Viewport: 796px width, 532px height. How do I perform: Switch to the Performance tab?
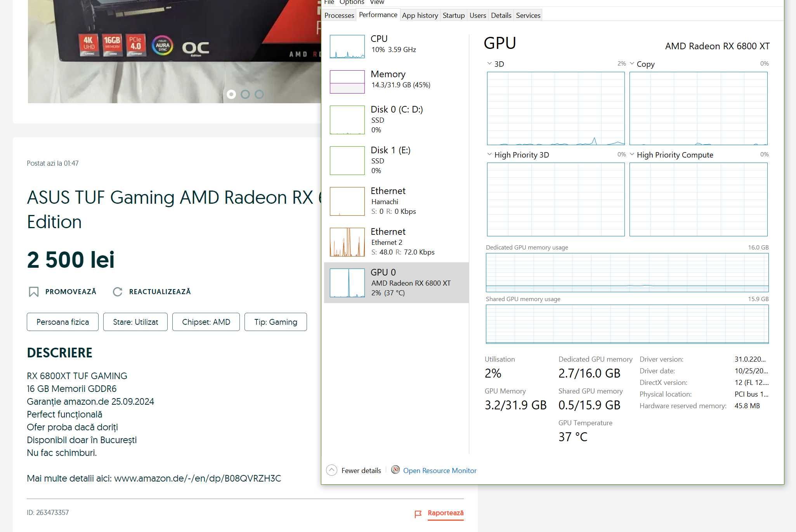tap(378, 15)
